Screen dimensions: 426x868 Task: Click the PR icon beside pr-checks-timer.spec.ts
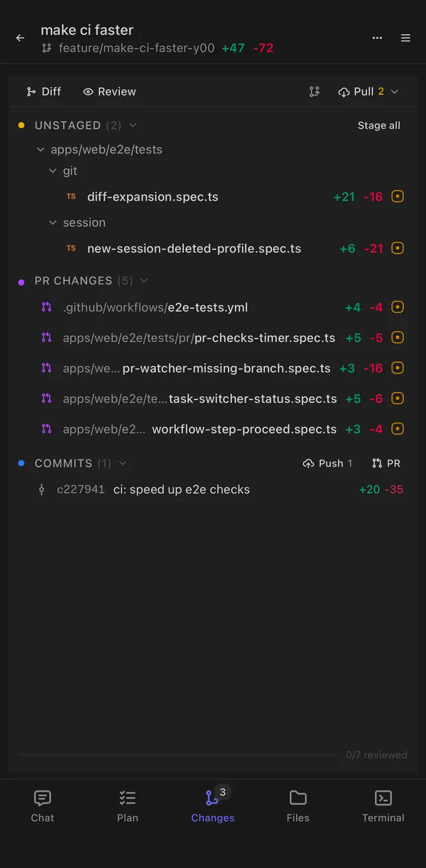click(x=47, y=337)
